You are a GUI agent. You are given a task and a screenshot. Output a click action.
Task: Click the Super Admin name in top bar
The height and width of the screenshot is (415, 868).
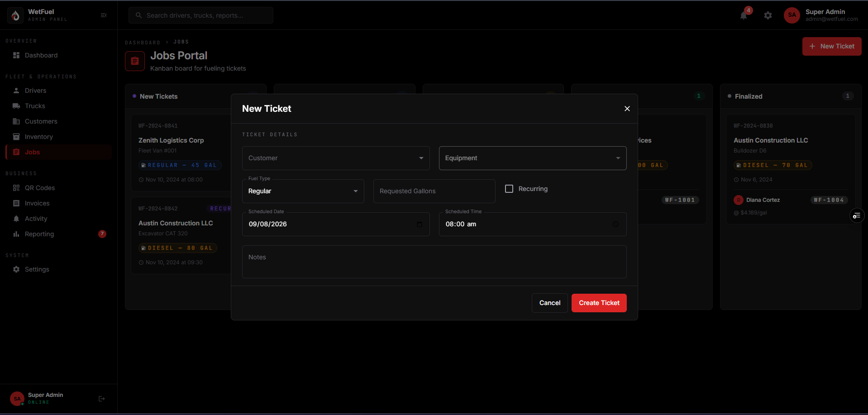click(825, 12)
